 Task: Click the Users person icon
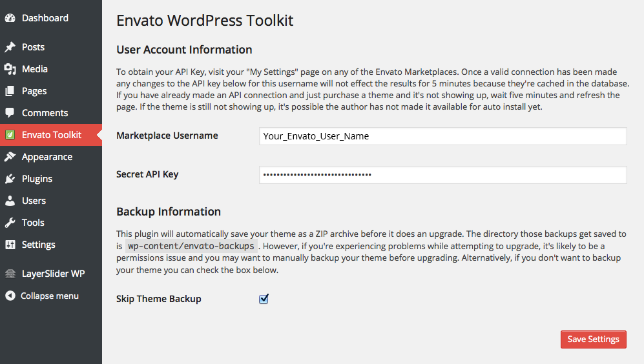coord(10,201)
